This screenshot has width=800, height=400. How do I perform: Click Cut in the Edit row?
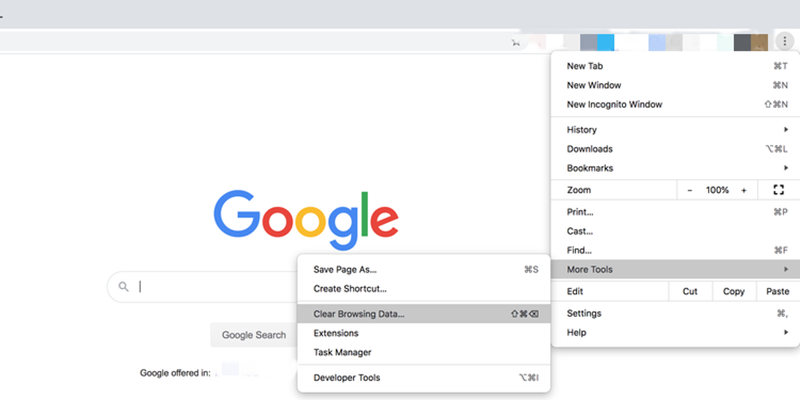[x=690, y=291]
